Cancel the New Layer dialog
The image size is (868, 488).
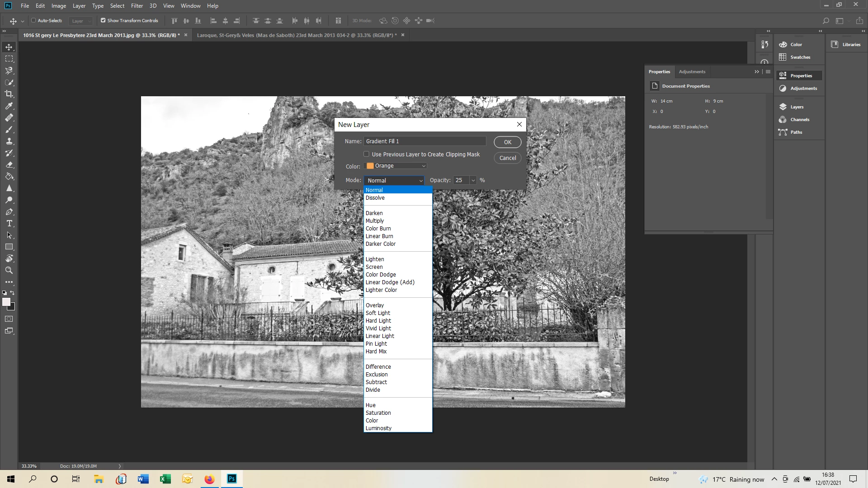coord(507,158)
